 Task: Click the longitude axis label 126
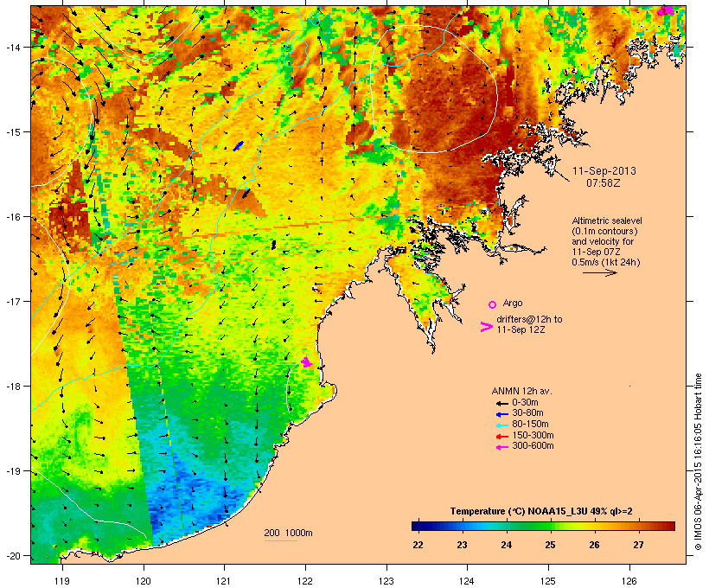(x=629, y=580)
